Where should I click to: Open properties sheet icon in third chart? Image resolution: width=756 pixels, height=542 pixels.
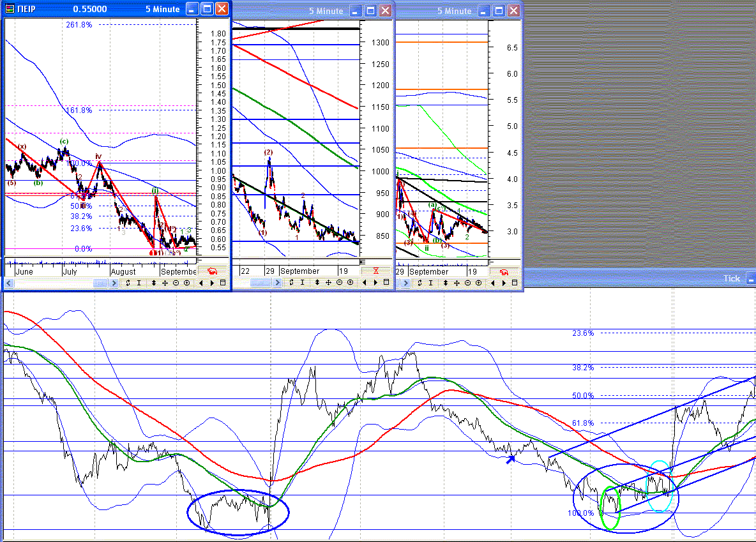coord(515,283)
